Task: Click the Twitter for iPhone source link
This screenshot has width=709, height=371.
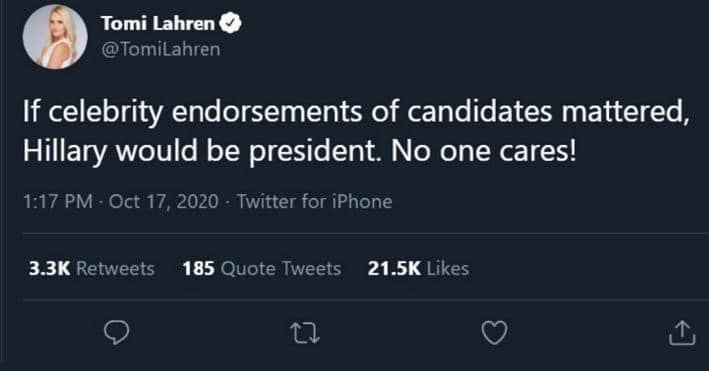Action: [315, 201]
